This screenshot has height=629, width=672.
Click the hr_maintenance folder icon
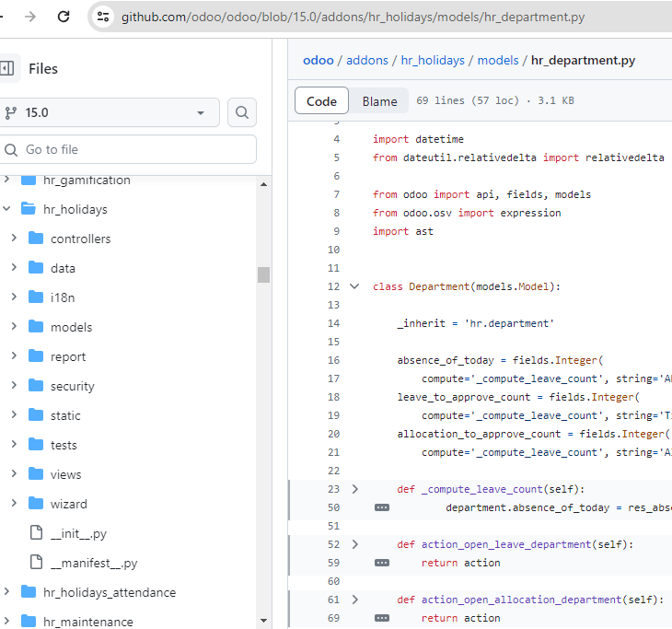pyautogui.click(x=29, y=621)
